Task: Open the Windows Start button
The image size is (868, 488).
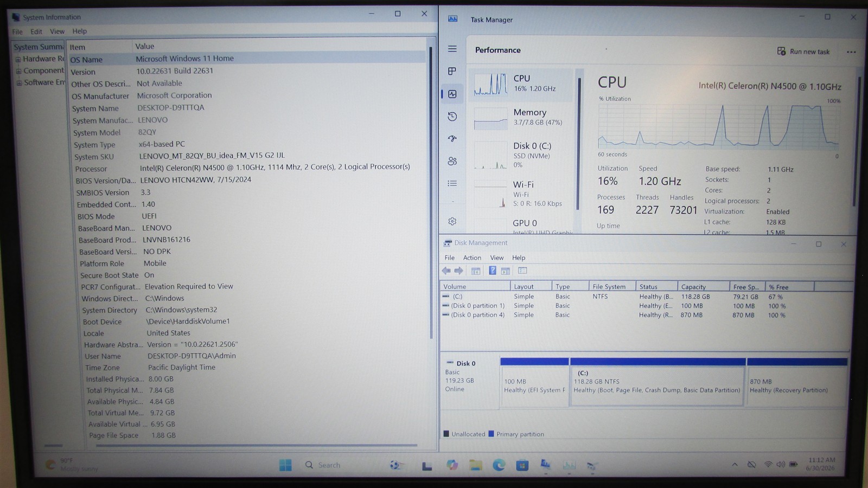Action: pos(285,465)
